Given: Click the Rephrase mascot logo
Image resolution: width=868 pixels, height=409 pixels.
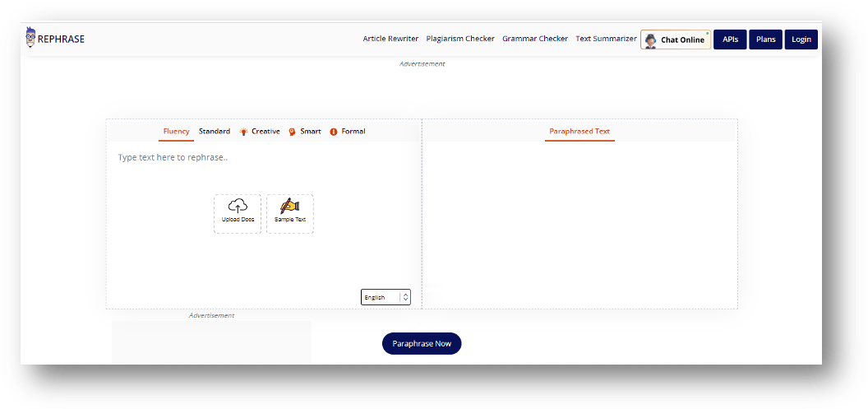Looking at the screenshot, I should coord(30,37).
